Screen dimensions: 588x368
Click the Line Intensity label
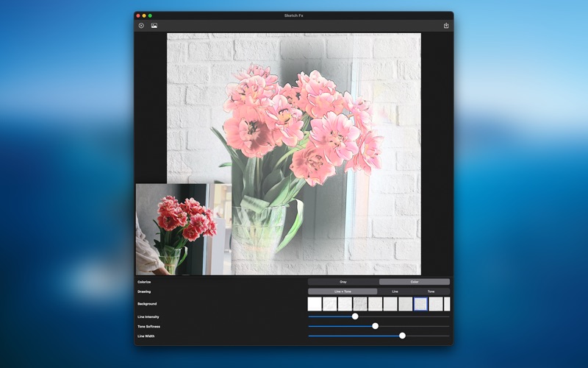(148, 317)
